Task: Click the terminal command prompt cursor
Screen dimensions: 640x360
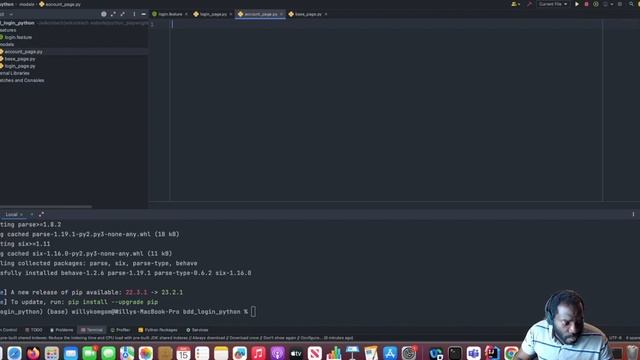Action: click(x=253, y=312)
